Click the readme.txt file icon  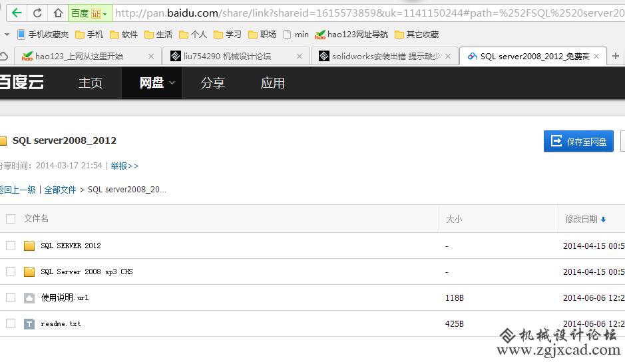(x=29, y=323)
